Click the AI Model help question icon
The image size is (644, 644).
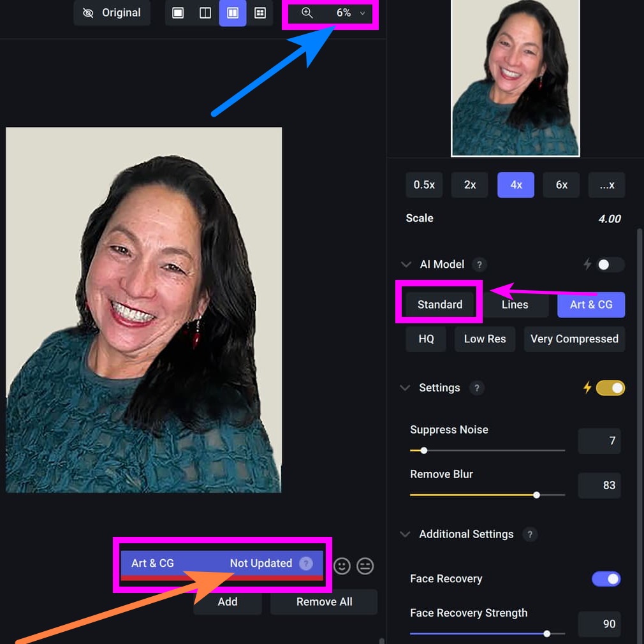tap(479, 265)
